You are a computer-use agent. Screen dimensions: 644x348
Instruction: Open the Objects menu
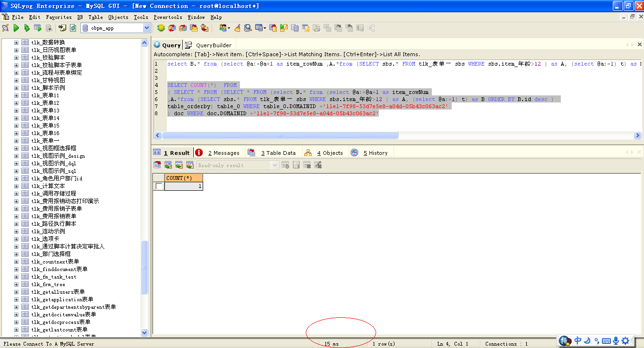(118, 17)
